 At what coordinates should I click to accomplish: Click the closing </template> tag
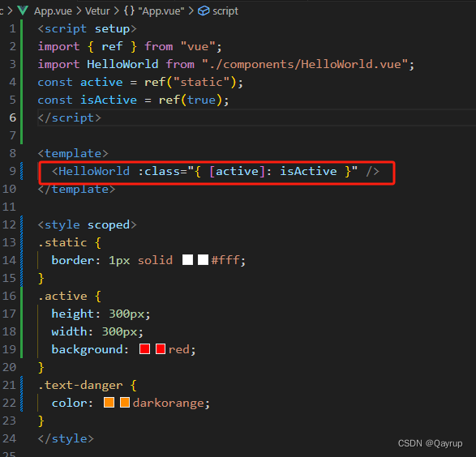point(76,190)
